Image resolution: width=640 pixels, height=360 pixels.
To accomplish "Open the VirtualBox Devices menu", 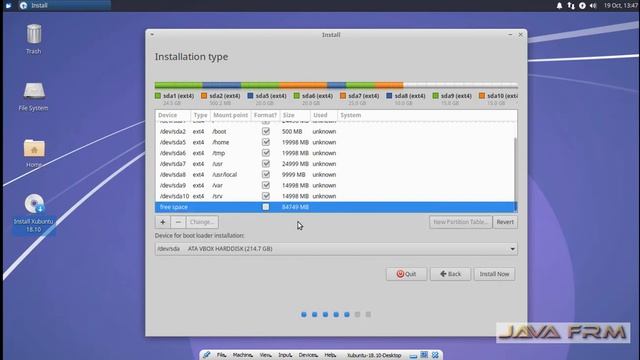I will 308,355.
